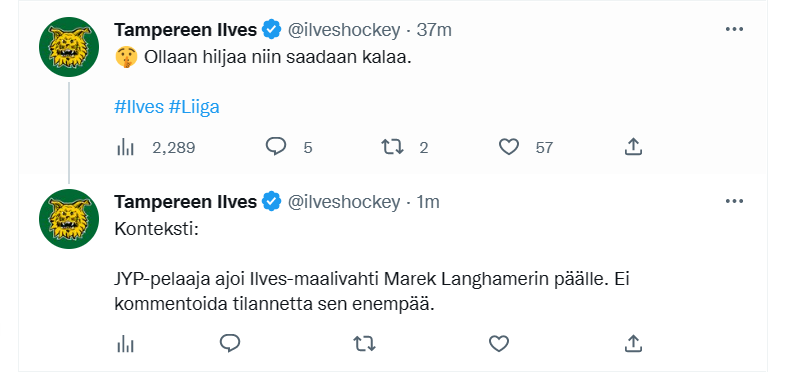
Task: Reply to the Konteksti tweet
Action: pos(230,343)
